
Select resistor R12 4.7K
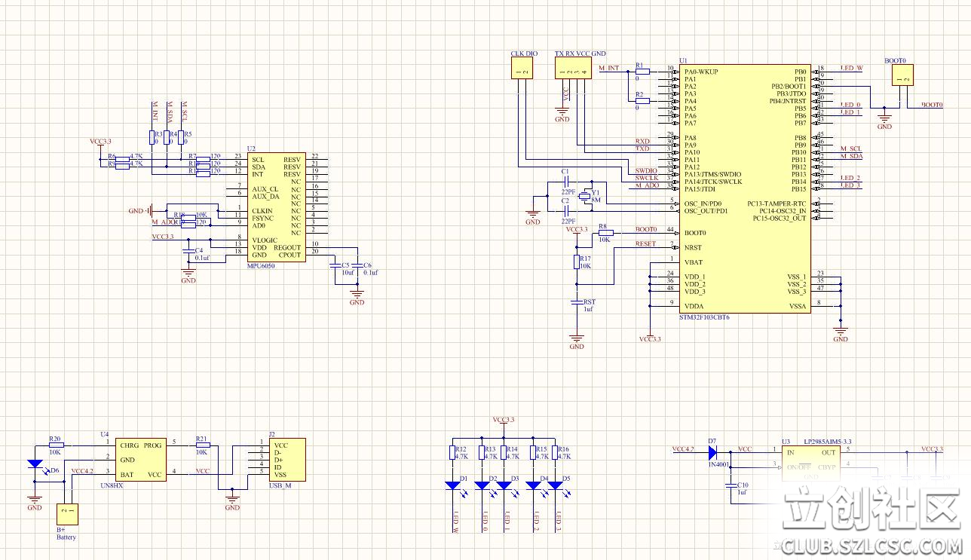[x=453, y=452]
